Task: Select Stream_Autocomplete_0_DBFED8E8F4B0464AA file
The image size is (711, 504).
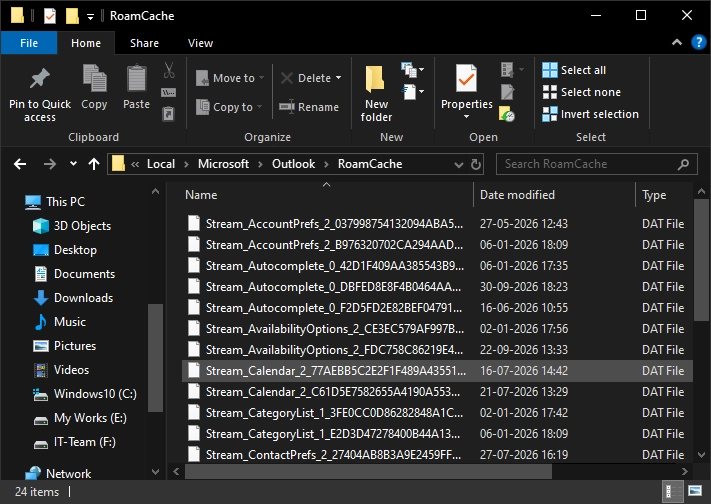Action: coord(437,287)
